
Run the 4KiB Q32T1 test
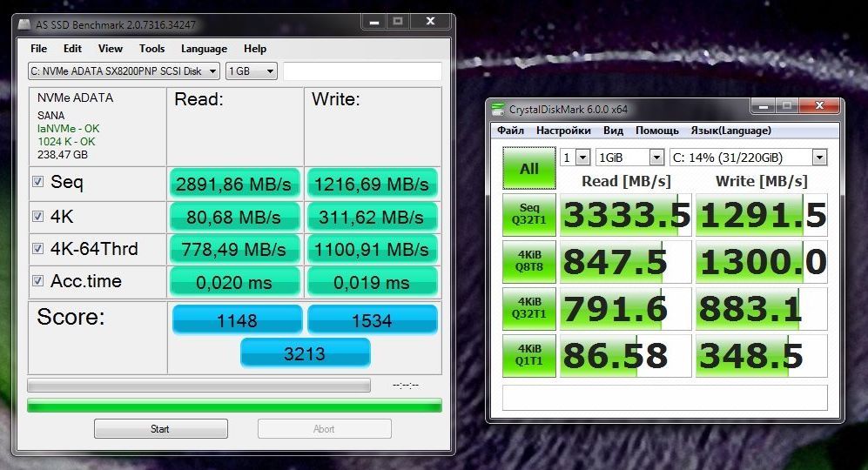pos(529,308)
